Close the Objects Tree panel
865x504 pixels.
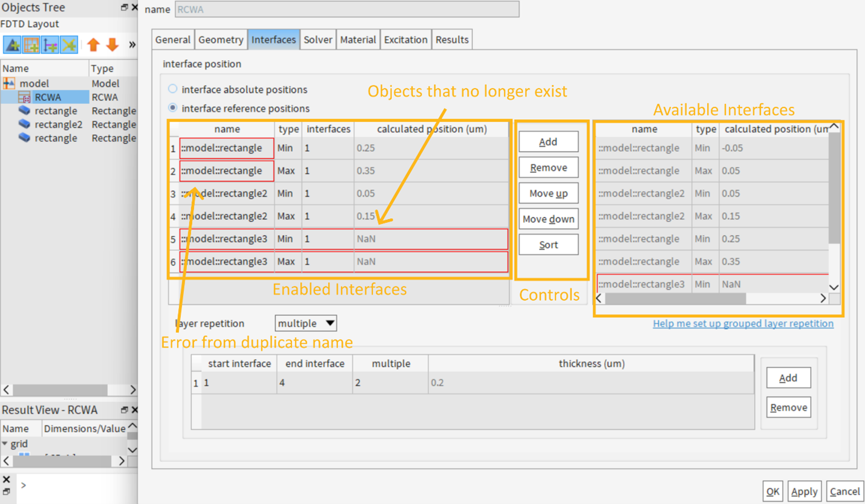click(x=134, y=8)
